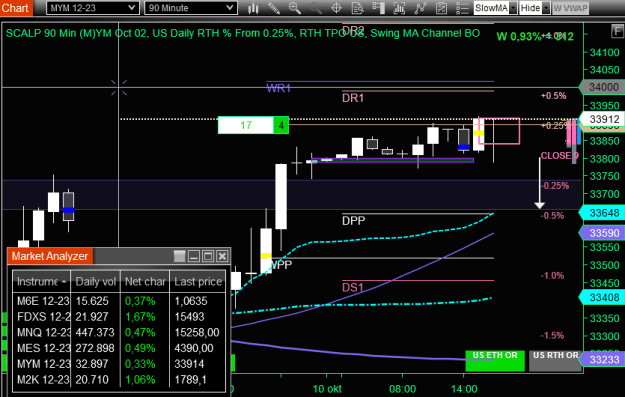Screen dimensions: 625x397
Task: Select the M2K 12-23 instrument row
Action: coord(119,379)
